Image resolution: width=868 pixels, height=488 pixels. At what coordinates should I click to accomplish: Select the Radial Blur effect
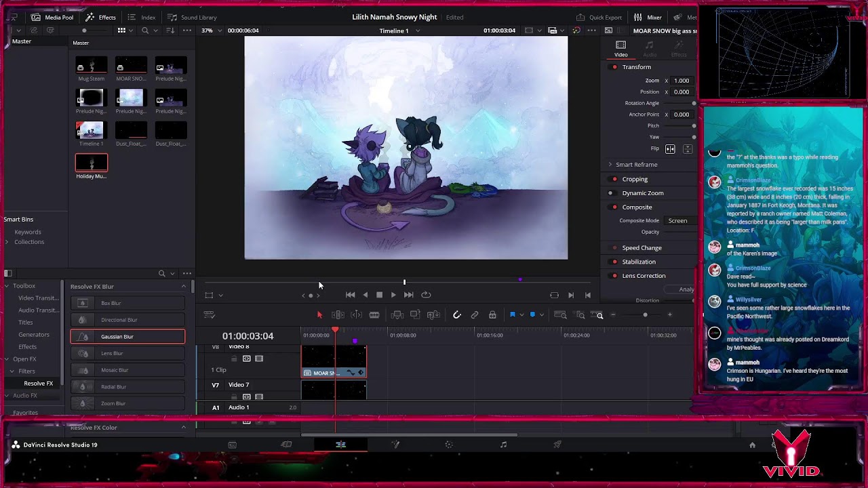click(x=127, y=387)
